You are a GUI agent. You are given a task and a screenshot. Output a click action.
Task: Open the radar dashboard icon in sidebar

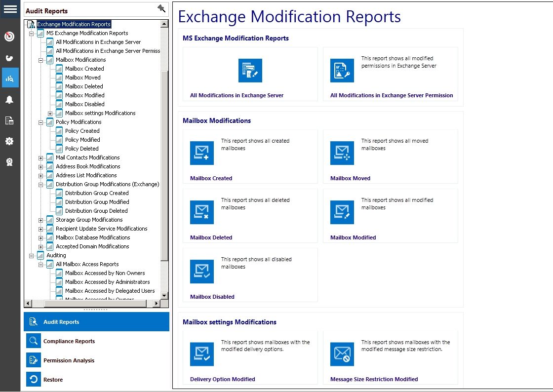pyautogui.click(x=9, y=37)
